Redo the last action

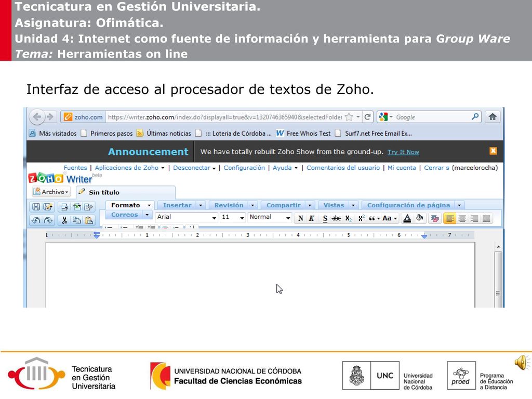coord(48,220)
